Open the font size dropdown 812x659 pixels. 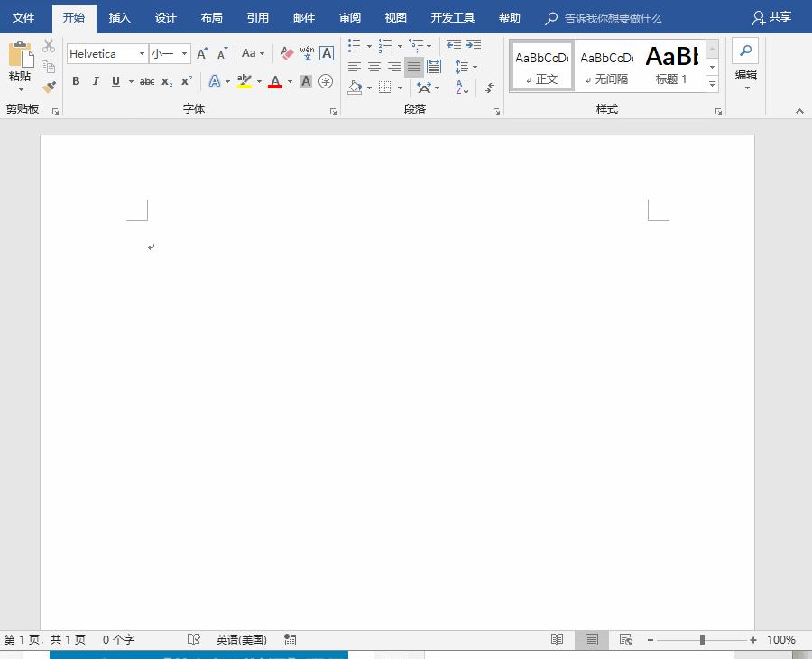click(184, 54)
